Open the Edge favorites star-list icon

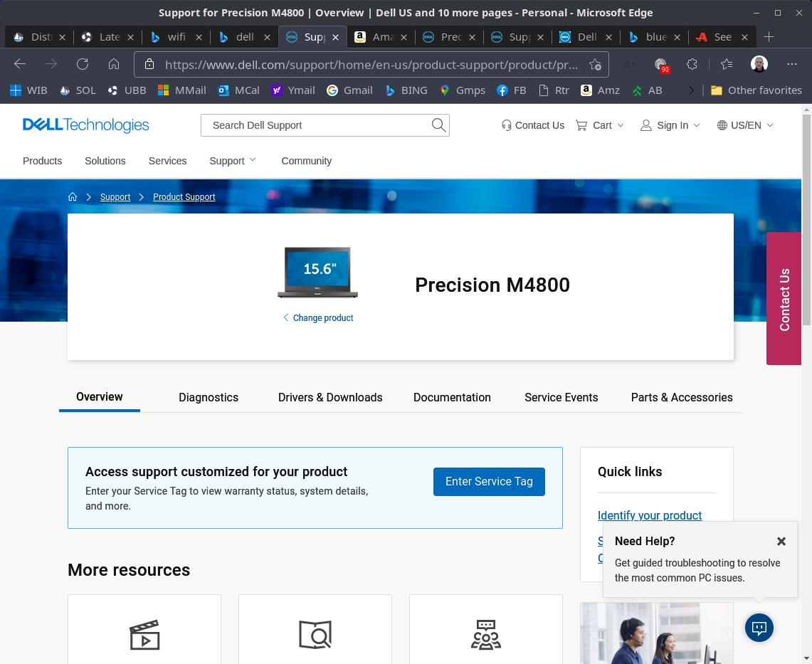(726, 64)
